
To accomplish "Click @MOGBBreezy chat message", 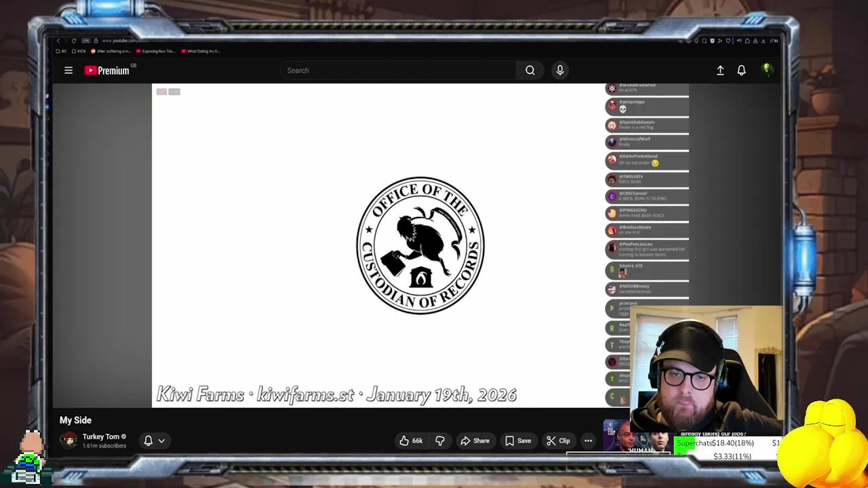I will pos(647,289).
